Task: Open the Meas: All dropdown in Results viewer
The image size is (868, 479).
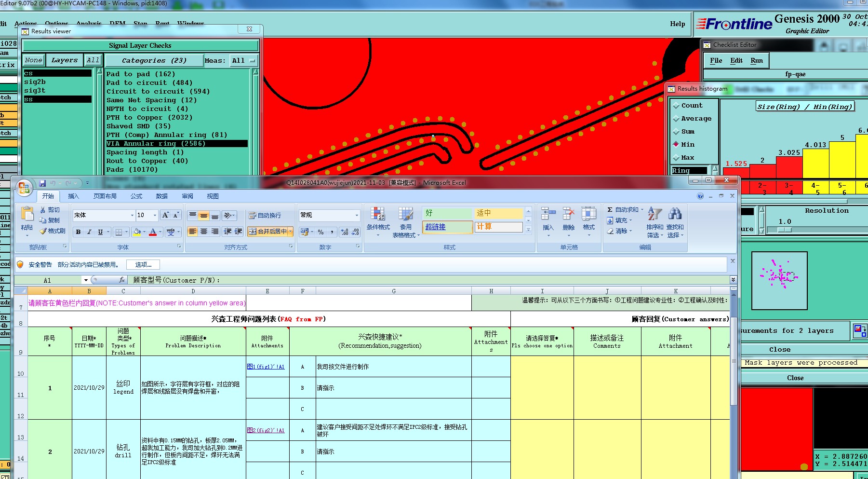Action: [243, 60]
